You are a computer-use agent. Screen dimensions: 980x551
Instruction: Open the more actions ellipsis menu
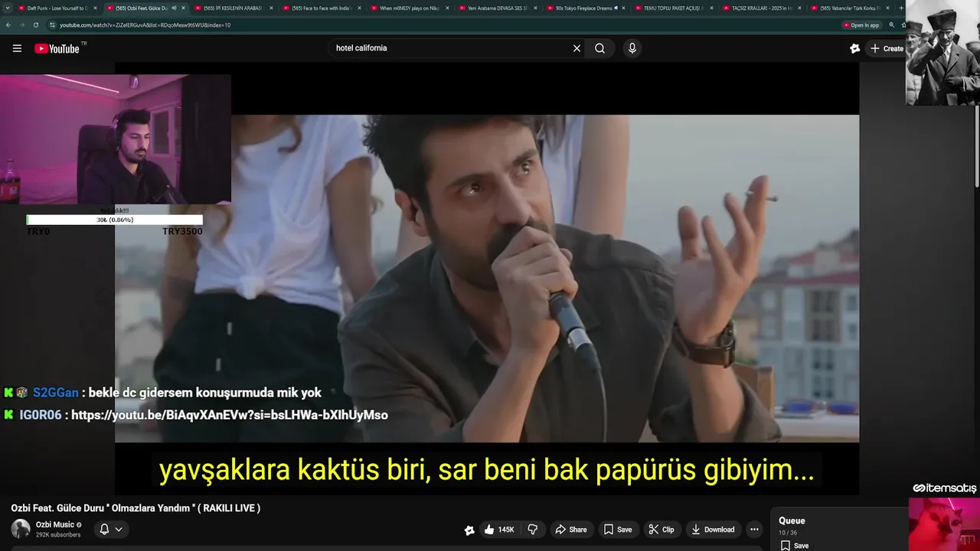754,530
